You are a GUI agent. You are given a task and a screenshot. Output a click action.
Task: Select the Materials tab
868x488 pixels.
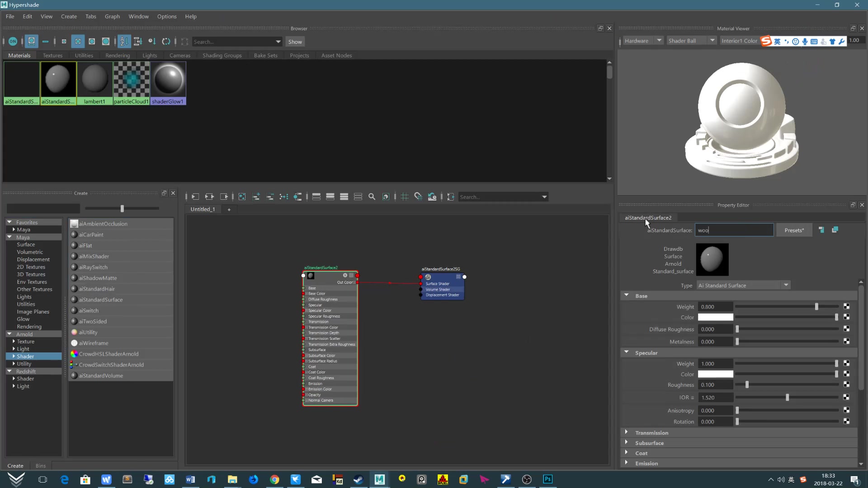click(x=20, y=55)
